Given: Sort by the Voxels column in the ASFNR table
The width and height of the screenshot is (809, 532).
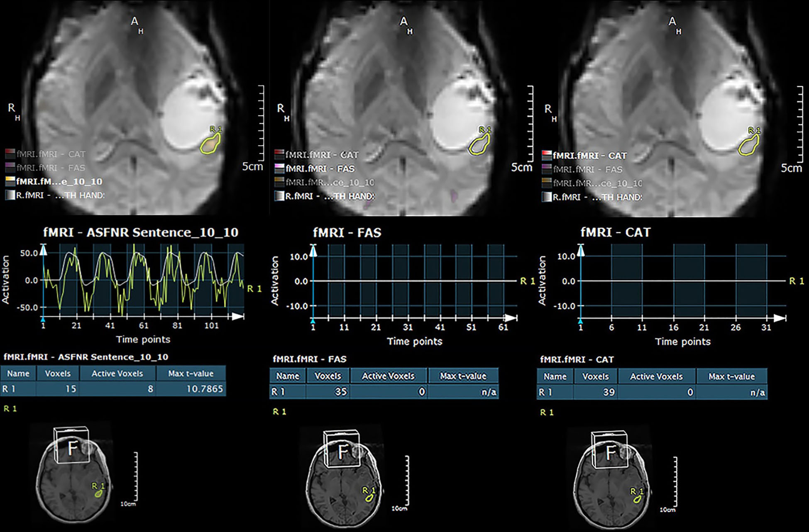Looking at the screenshot, I should click(x=57, y=373).
